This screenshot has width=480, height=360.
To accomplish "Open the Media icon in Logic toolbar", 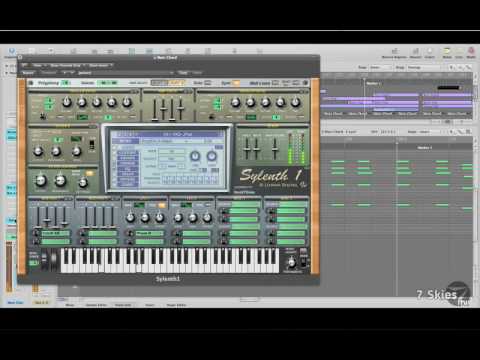I will (x=471, y=53).
